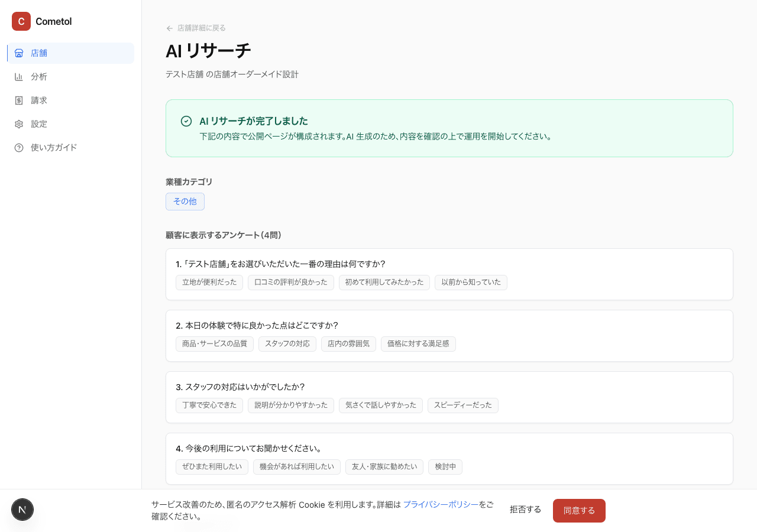Go back via 店舗詳細に戻る link

click(x=196, y=28)
